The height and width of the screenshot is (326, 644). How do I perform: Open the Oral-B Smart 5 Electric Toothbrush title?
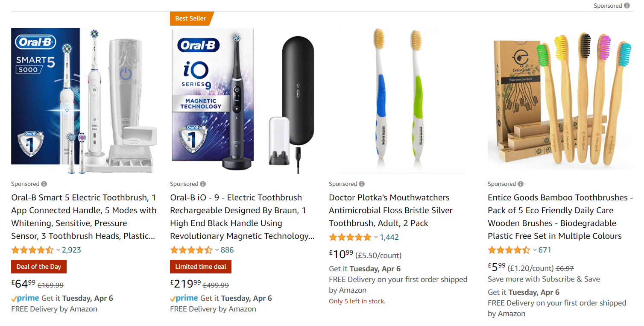(84, 217)
